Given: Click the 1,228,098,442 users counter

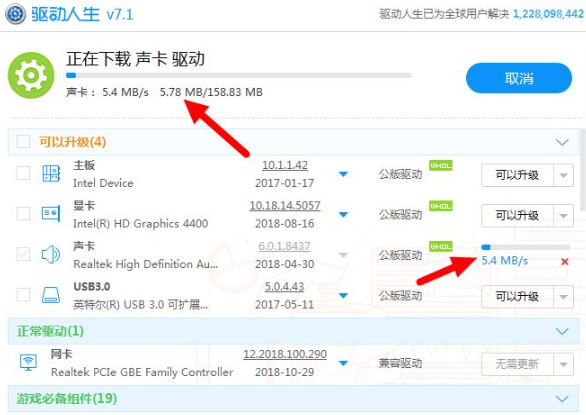Looking at the screenshot, I should click(x=548, y=14).
